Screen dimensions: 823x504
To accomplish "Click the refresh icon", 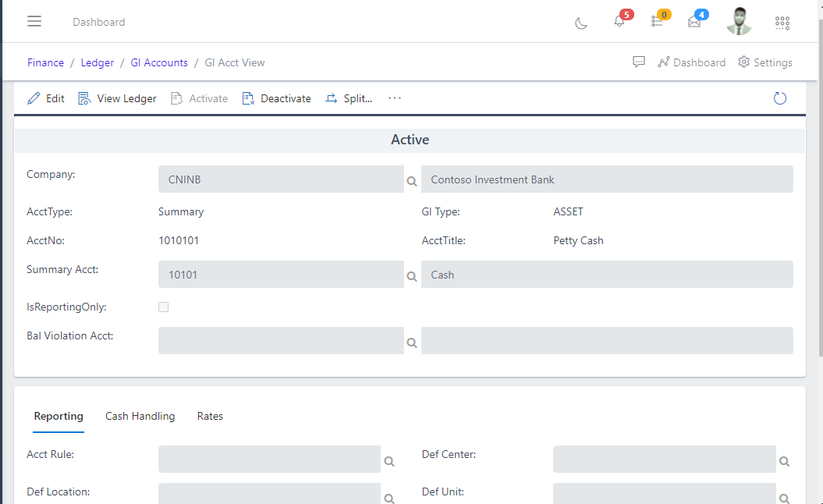I will click(x=780, y=98).
